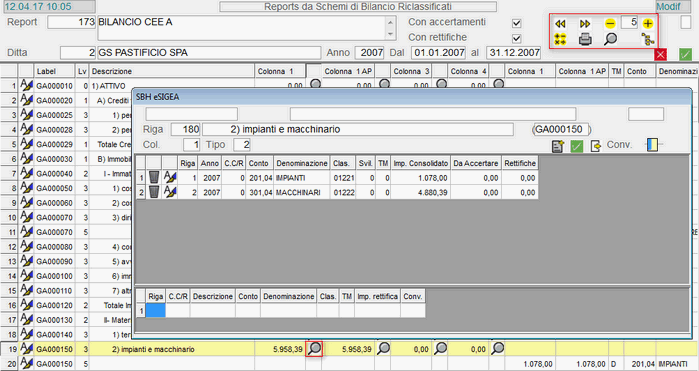Click edit icon on GA000150 row 19
This screenshot has width=699, height=371.
point(26,349)
